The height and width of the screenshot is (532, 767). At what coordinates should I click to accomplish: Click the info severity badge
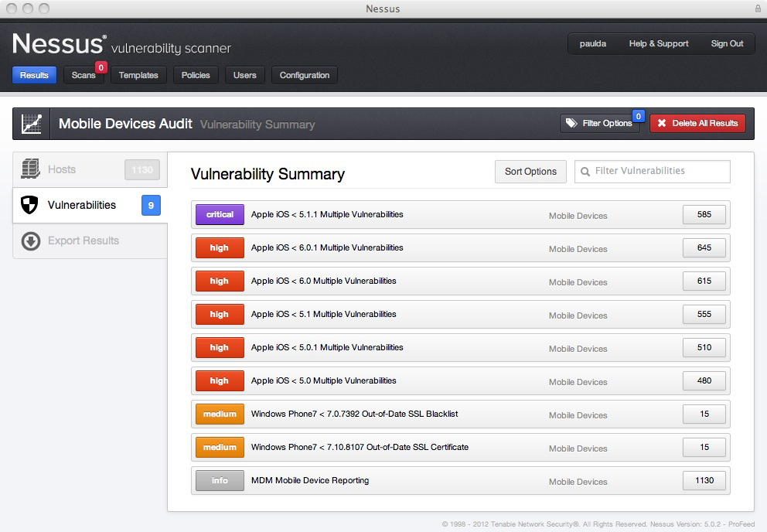[220, 481]
